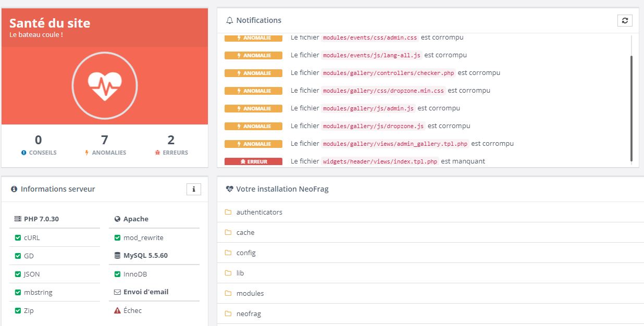The image size is (644, 326).
Task: Click the number 0 above CONSEILS
Action: click(39, 140)
